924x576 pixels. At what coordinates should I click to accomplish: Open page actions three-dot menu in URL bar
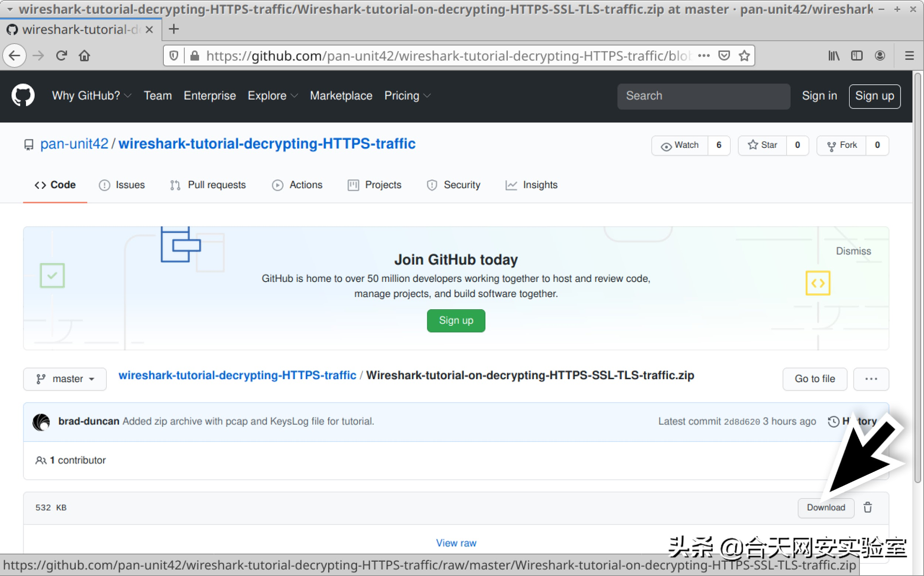pos(703,56)
